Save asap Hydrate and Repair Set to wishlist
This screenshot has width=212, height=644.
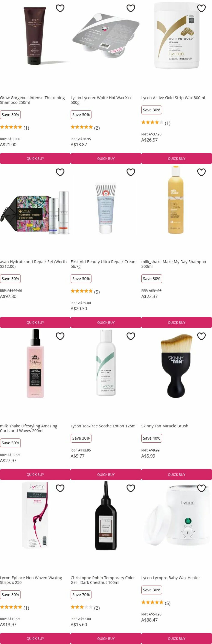[60, 172]
